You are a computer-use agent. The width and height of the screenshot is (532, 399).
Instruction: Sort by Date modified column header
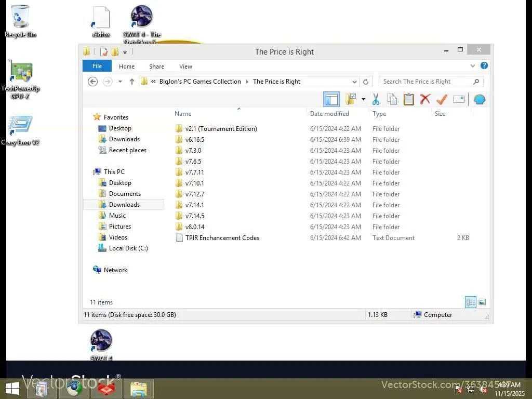point(329,114)
